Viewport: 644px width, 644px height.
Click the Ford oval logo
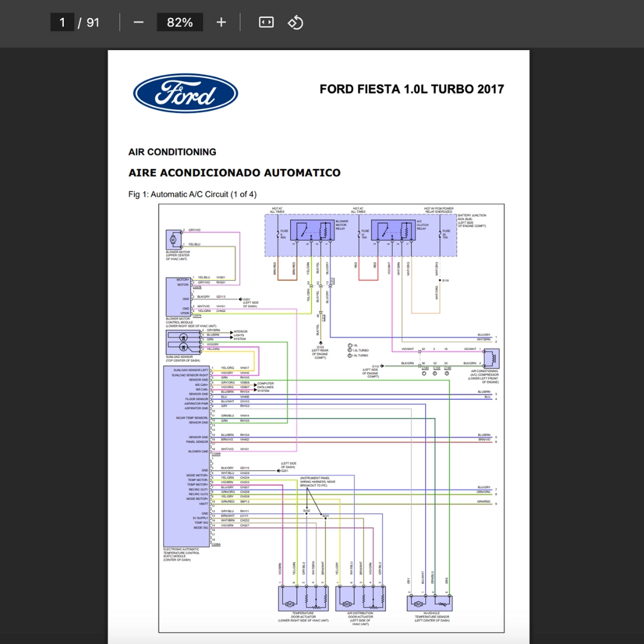click(185, 93)
